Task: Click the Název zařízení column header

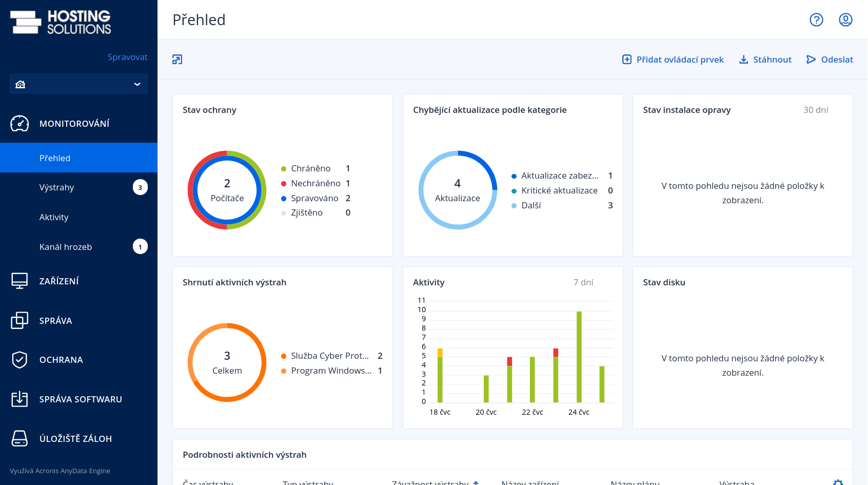Action: [x=530, y=483]
